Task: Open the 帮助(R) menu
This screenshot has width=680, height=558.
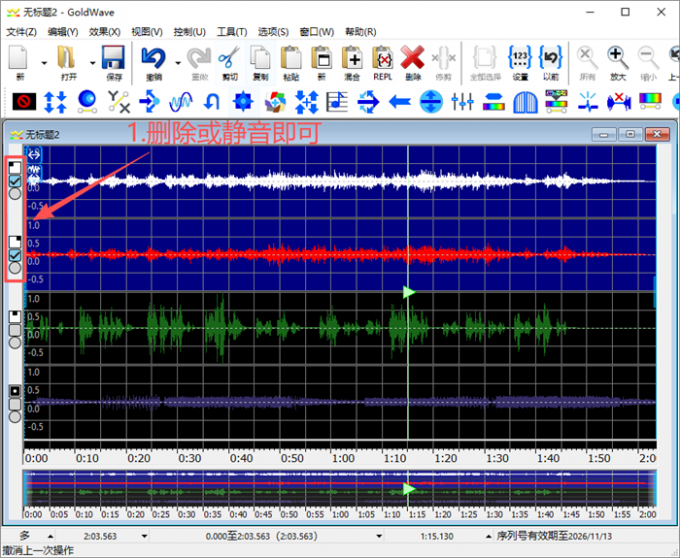Action: tap(360, 32)
